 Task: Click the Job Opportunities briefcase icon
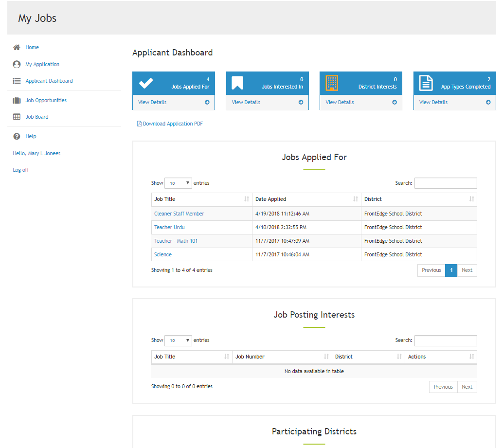(x=16, y=100)
